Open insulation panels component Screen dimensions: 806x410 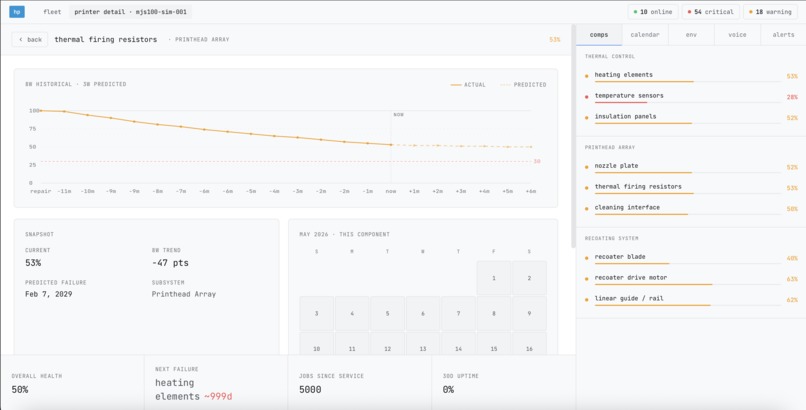pyautogui.click(x=691, y=118)
